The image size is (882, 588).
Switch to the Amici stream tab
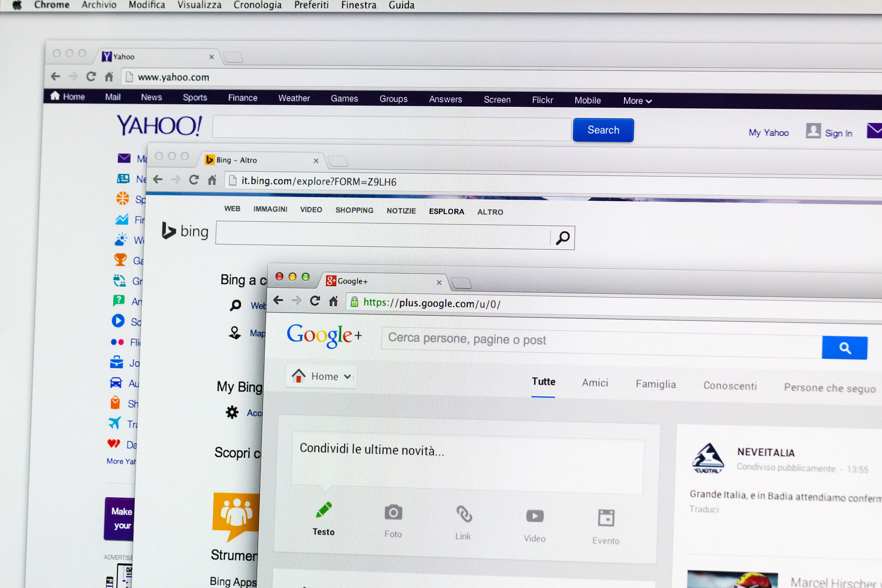tap(595, 383)
